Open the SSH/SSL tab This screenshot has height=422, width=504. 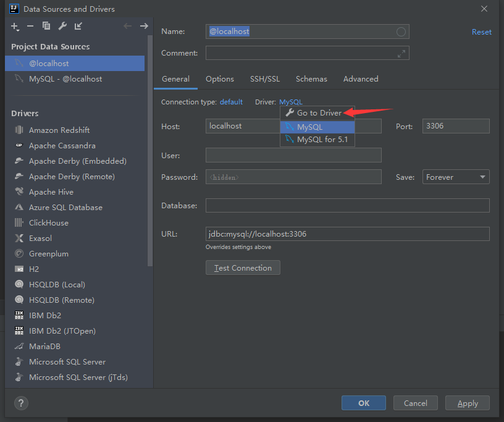pos(265,79)
